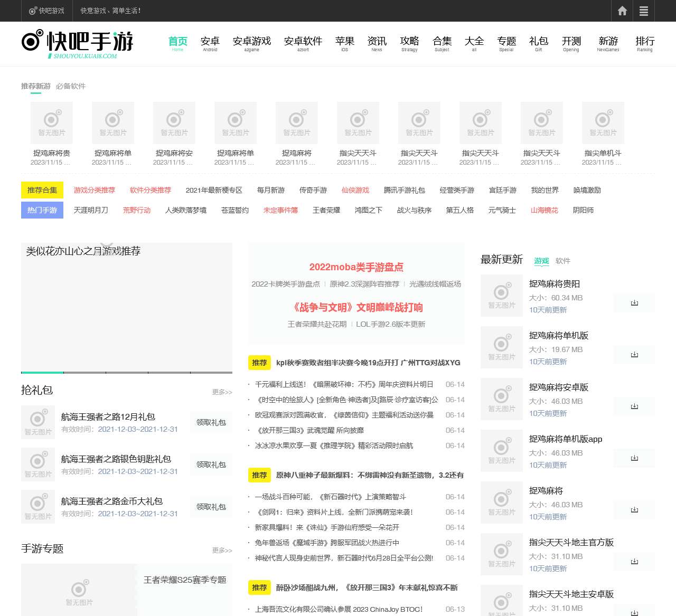The image size is (676, 616).
Task: Expand 手游专题 section with 更多>>
Action: (221, 550)
